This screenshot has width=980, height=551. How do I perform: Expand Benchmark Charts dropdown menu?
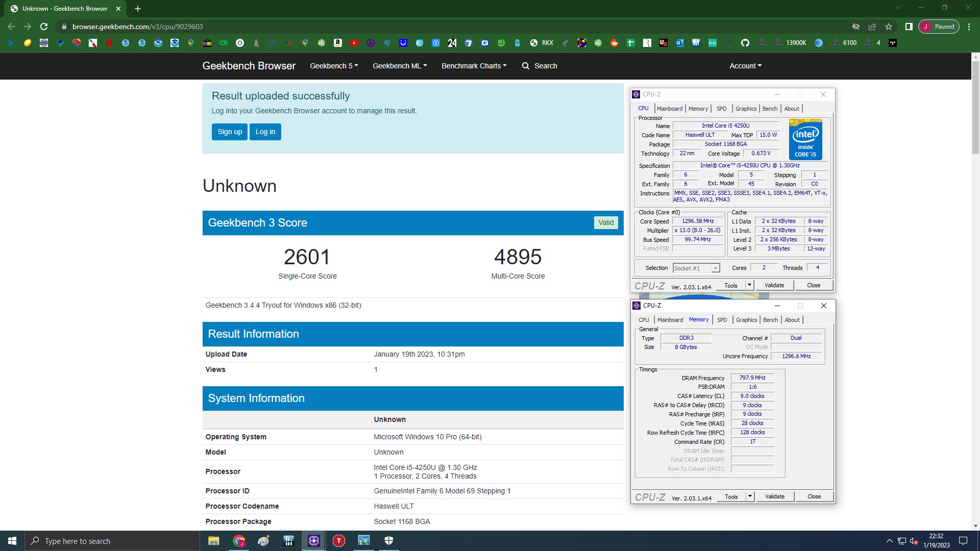(x=474, y=66)
